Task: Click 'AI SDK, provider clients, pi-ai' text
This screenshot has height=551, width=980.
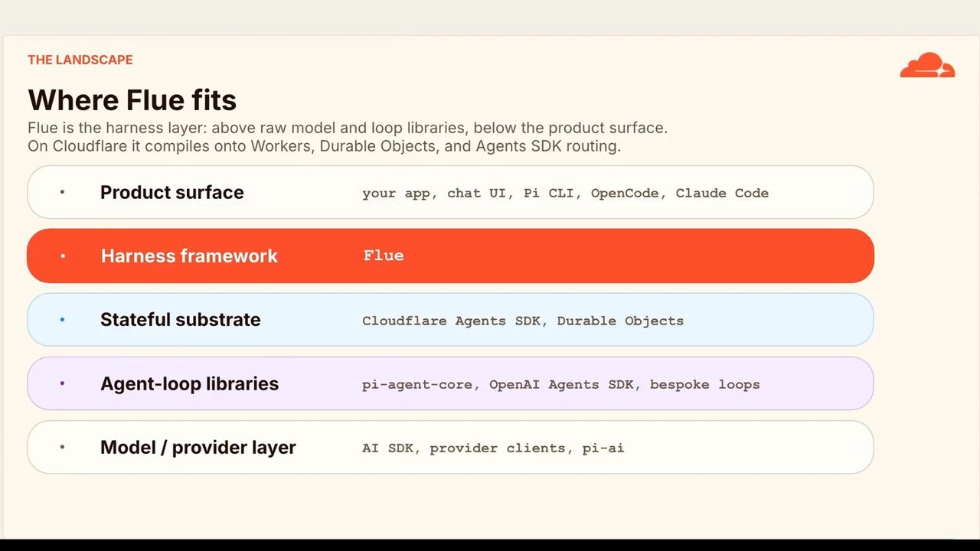Action: point(493,448)
